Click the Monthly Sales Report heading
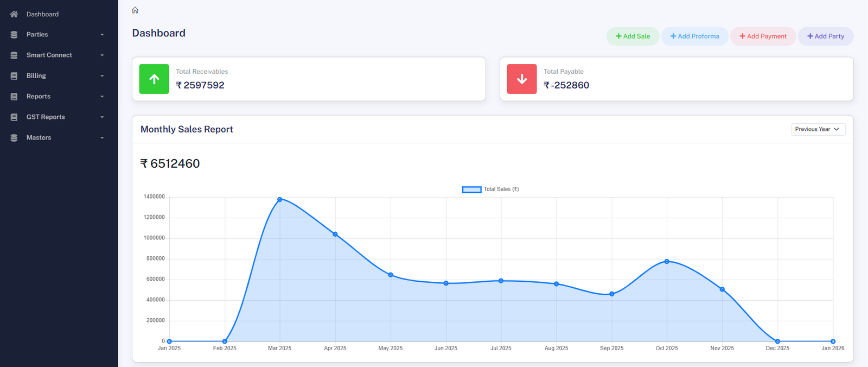 tap(187, 129)
